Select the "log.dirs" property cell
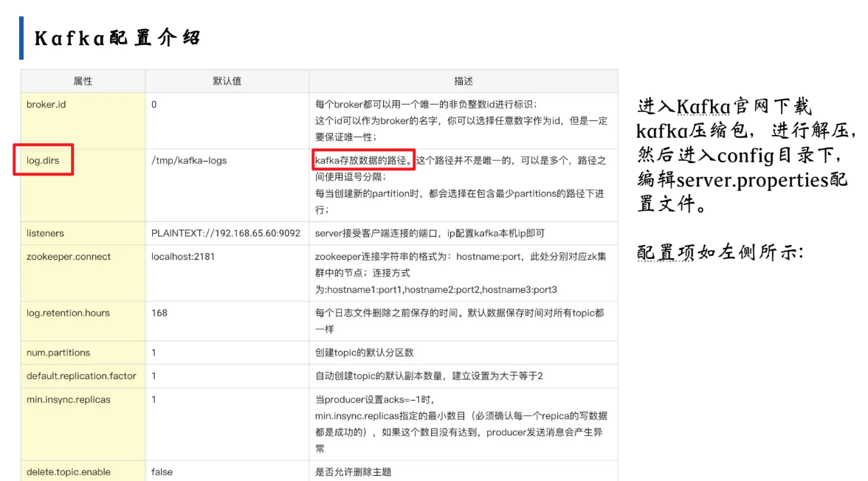The width and height of the screenshot is (868, 481). coord(83,185)
